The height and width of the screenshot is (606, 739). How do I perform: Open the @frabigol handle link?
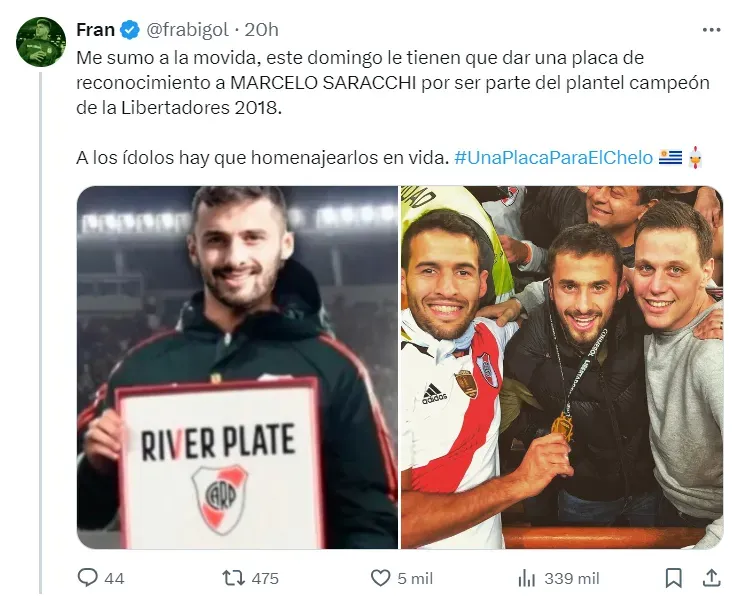[188, 30]
